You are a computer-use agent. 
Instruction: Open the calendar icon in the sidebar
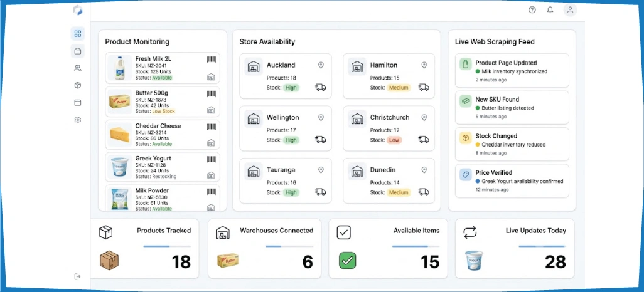pyautogui.click(x=78, y=103)
